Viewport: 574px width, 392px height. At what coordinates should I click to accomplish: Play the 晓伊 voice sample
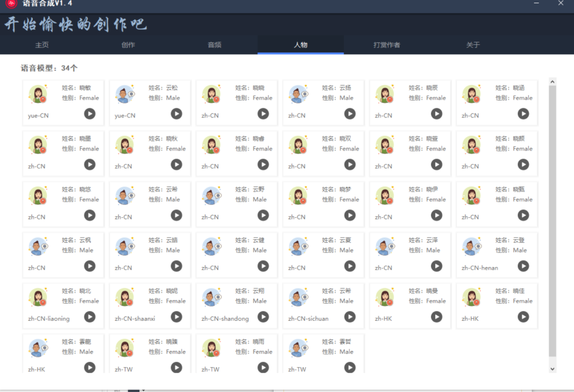pyautogui.click(x=436, y=215)
